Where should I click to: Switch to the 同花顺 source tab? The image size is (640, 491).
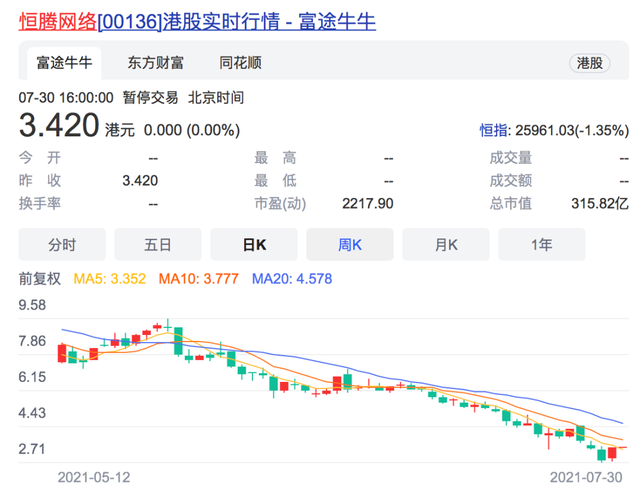click(240, 63)
